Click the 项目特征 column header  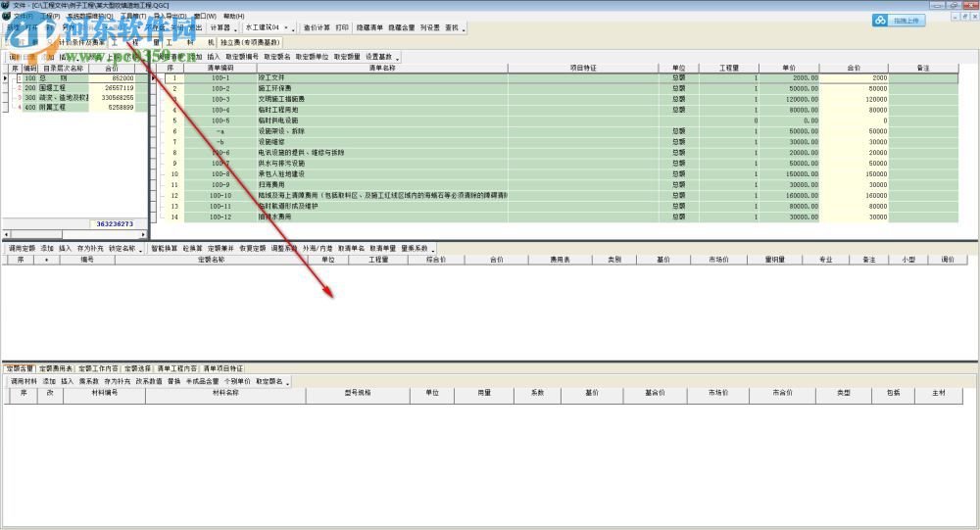click(583, 68)
